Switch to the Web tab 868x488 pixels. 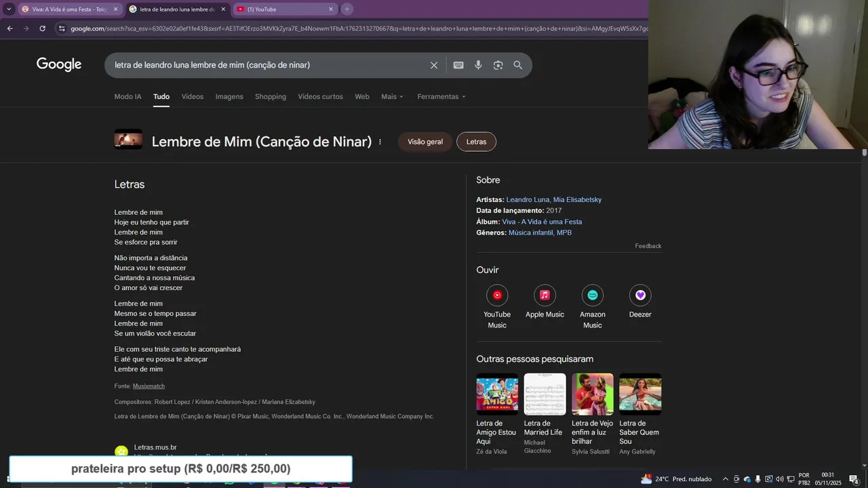(x=362, y=96)
